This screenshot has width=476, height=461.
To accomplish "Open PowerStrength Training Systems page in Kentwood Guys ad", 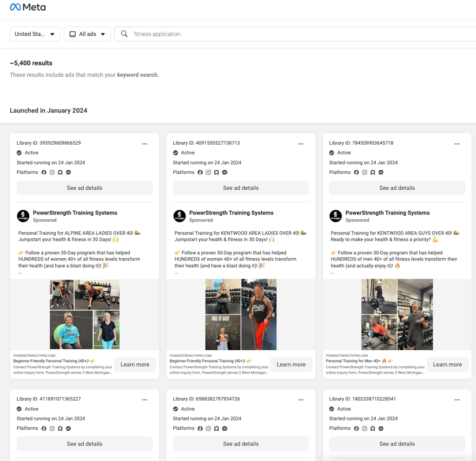I will pyautogui.click(x=388, y=213).
